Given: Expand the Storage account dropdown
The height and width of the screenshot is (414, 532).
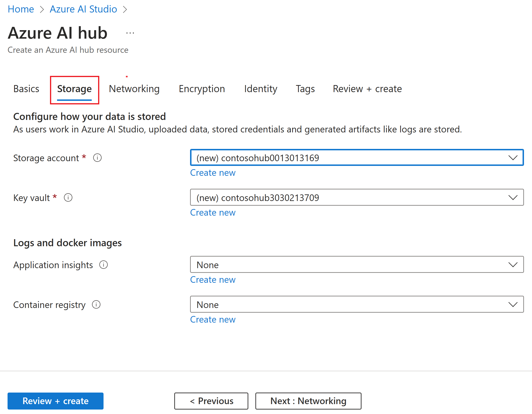Looking at the screenshot, I should tap(357, 158).
